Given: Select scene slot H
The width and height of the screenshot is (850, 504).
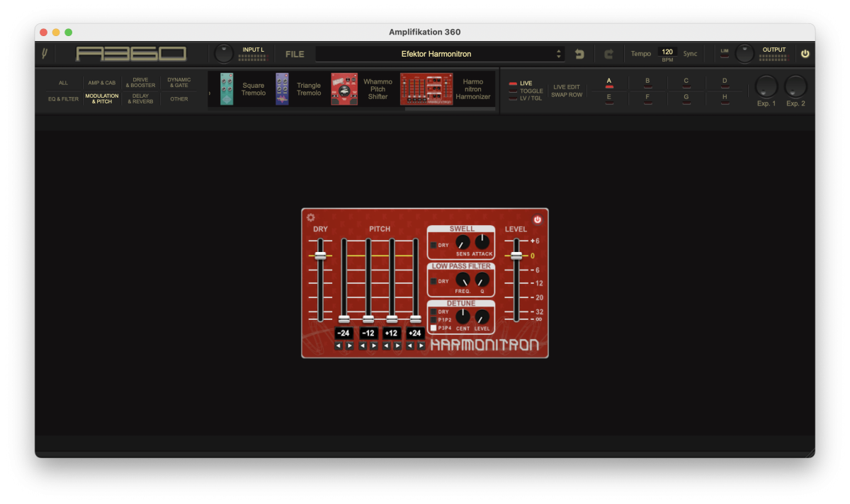Looking at the screenshot, I should click(x=725, y=99).
